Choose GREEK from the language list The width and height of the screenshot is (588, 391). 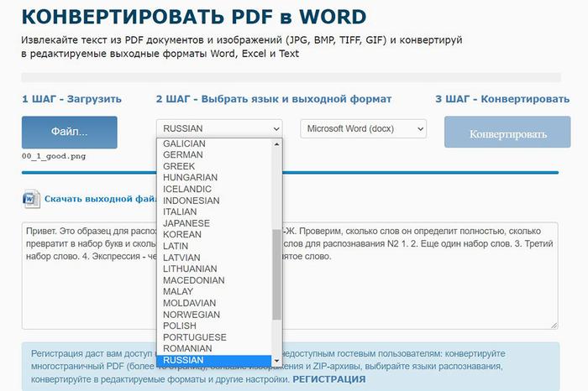click(179, 166)
